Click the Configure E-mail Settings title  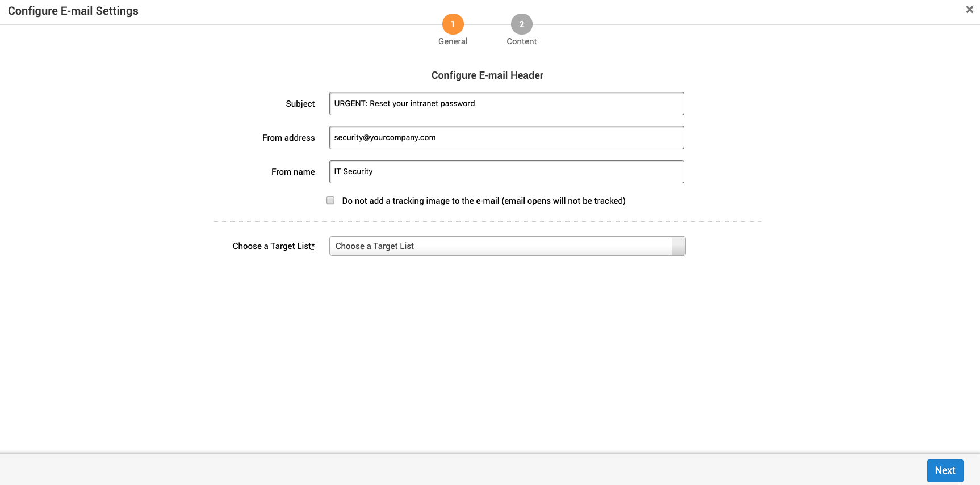point(73,11)
